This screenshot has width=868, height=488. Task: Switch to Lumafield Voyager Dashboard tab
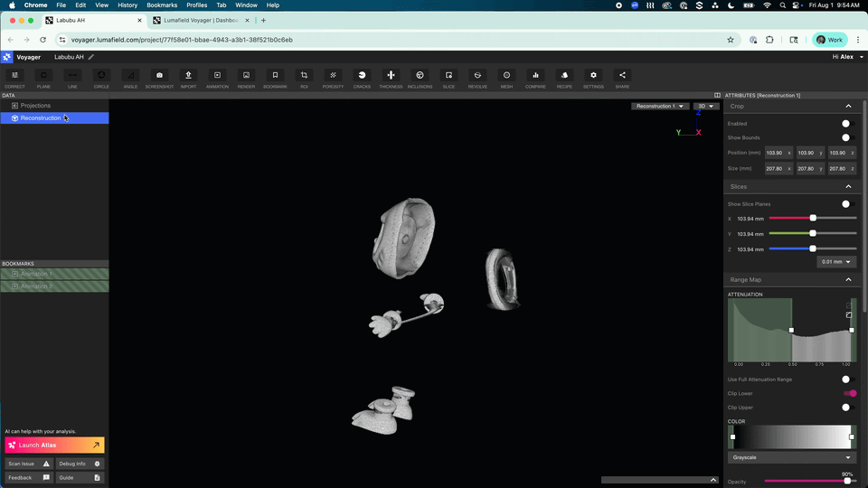click(x=201, y=21)
